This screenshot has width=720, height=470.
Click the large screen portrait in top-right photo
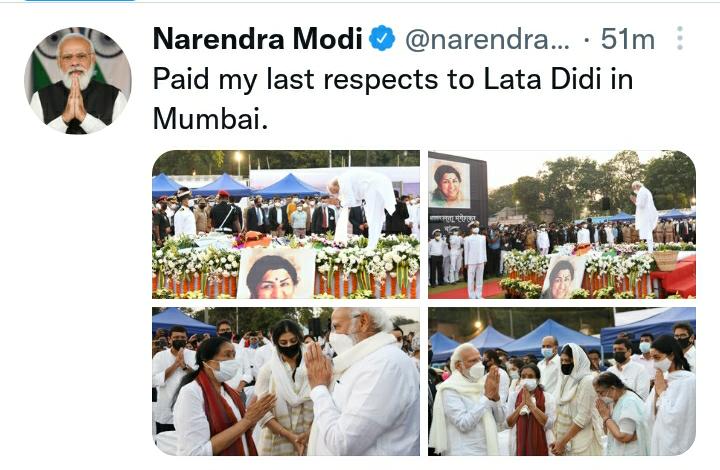449,184
